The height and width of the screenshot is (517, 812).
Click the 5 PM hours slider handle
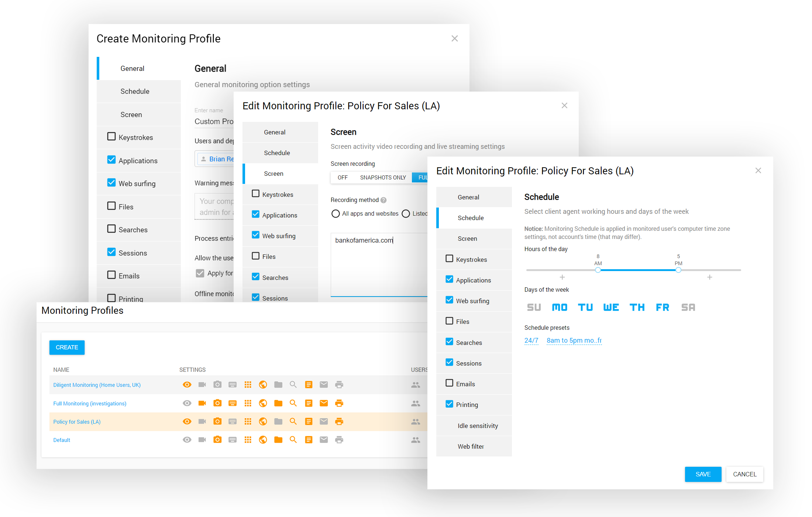678,270
